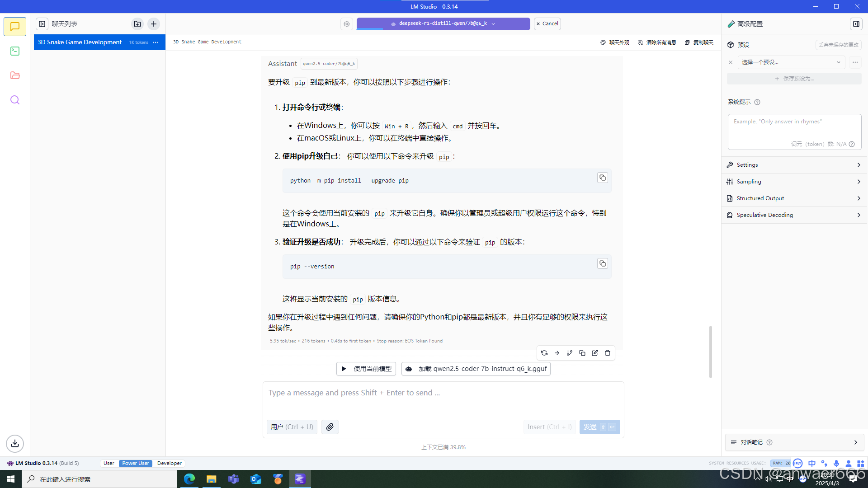Image resolution: width=868 pixels, height=488 pixels.
Task: Select the 3D Snake Game Development chat
Action: pyautogui.click(x=80, y=42)
